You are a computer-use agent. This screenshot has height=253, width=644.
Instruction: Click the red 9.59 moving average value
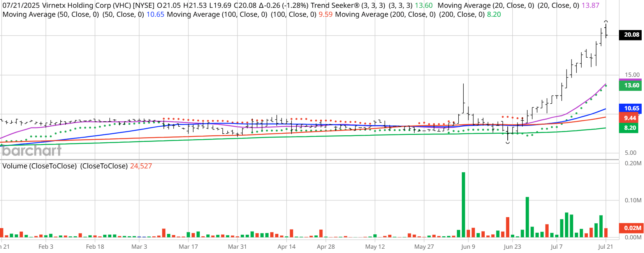(326, 14)
